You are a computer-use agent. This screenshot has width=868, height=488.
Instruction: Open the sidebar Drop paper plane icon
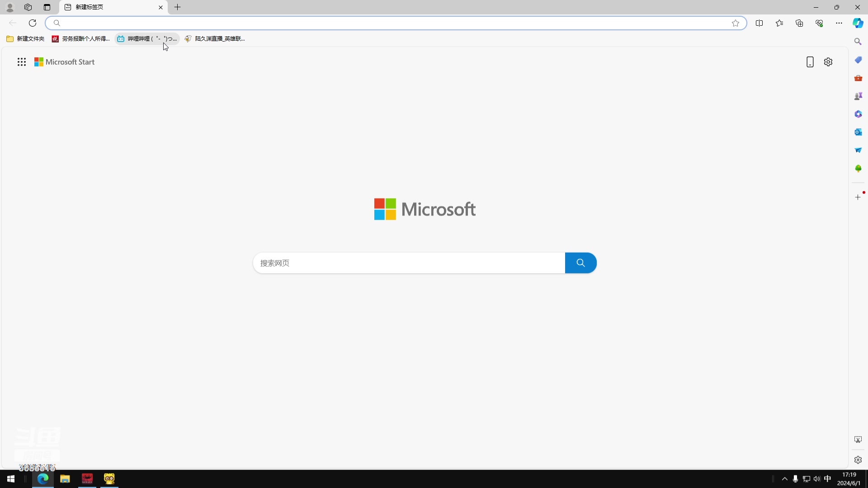(x=858, y=150)
